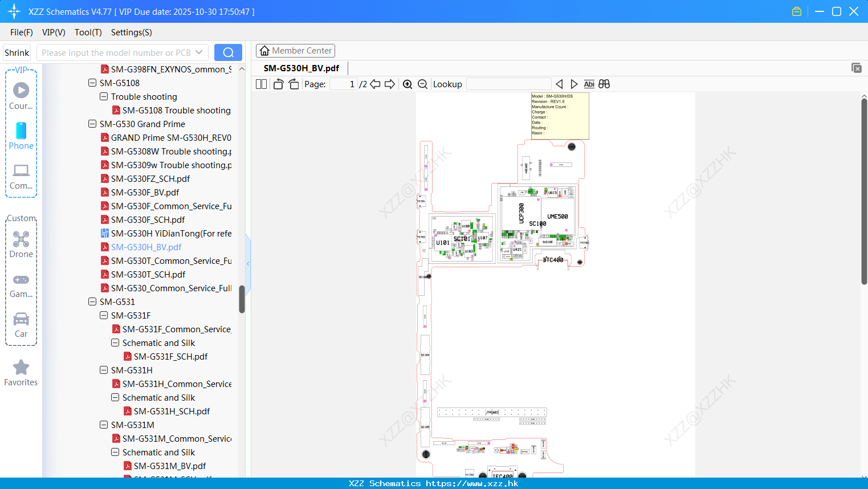868x489 pixels.
Task: Click the close-all-tabs icon at top right
Action: point(856,68)
